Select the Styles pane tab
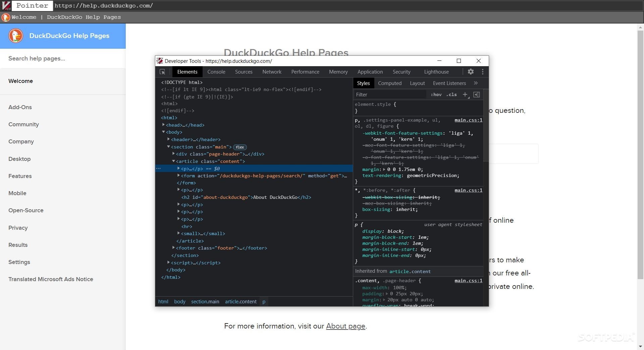The height and width of the screenshot is (350, 644). point(363,83)
